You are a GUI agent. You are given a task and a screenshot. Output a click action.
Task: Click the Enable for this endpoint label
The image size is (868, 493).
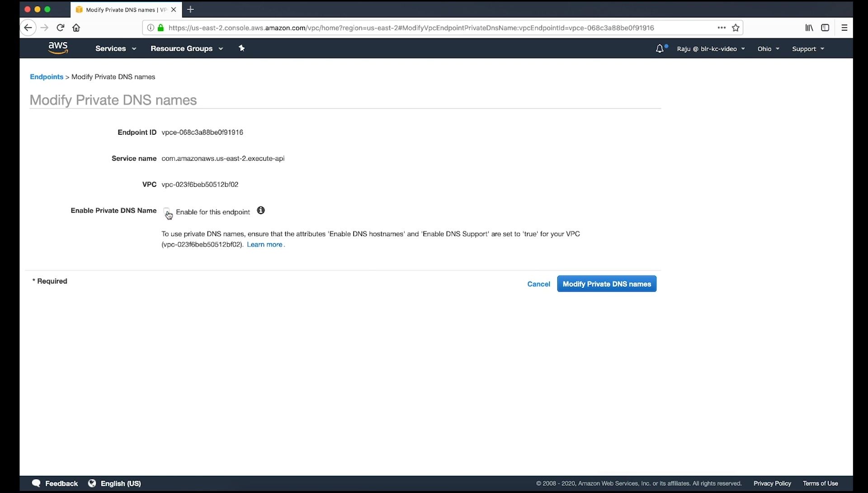tap(213, 212)
